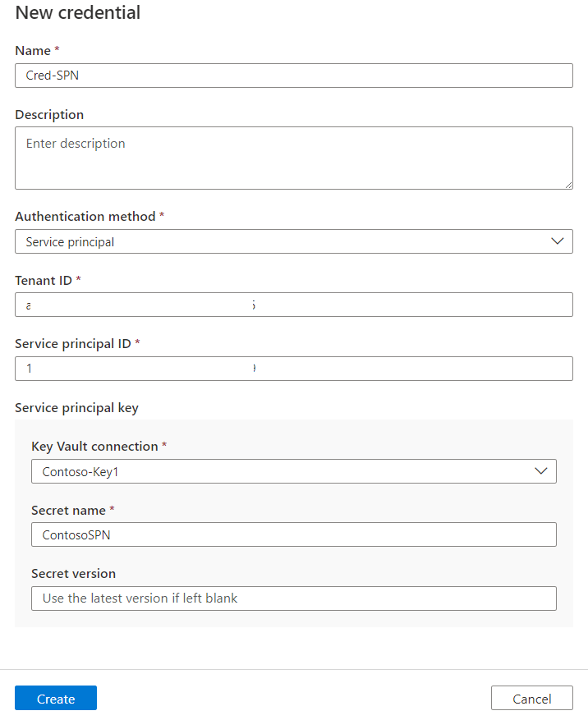Click the Enter description text area

coord(293,156)
